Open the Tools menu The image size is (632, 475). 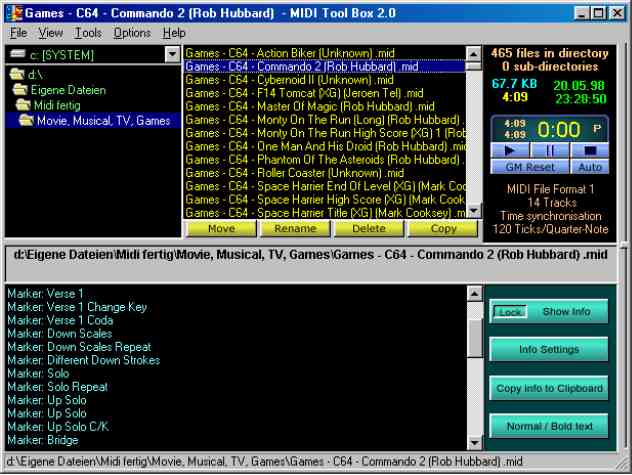pyautogui.click(x=88, y=33)
